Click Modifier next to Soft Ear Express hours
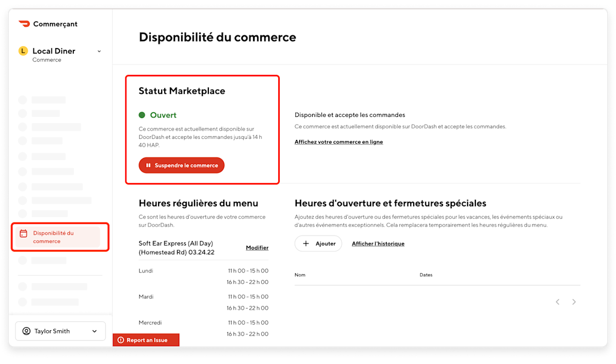 click(257, 248)
